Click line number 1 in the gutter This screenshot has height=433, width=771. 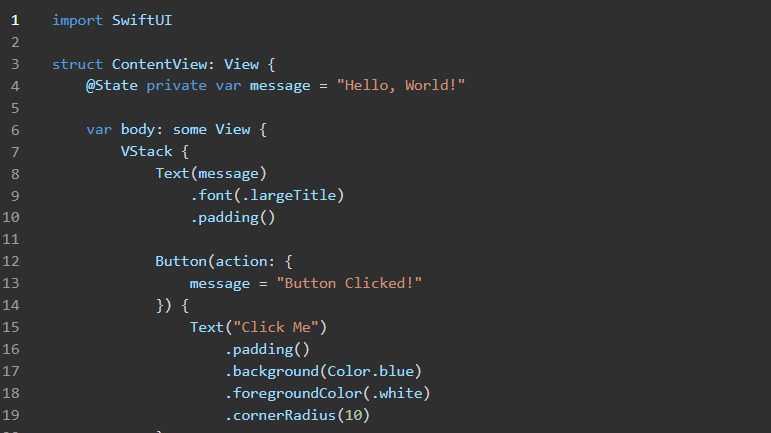click(15, 20)
